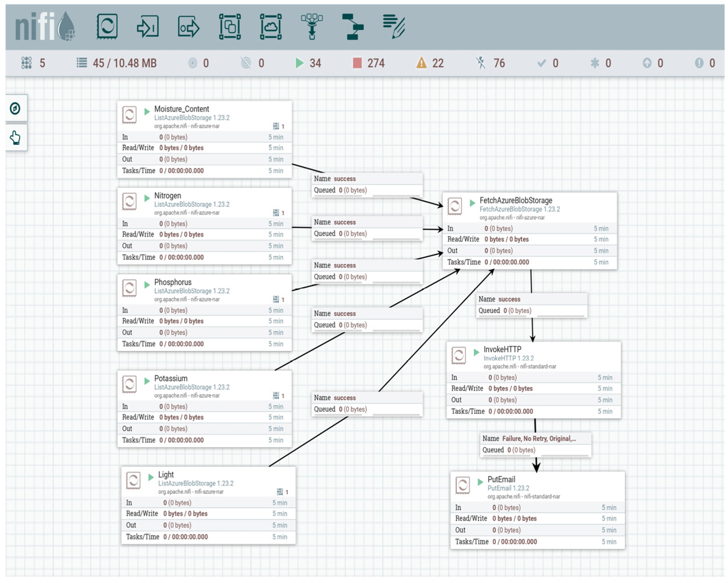Select FetchAzureBlobStorage to InvokeHTTP success connection
This screenshot has width=728, height=583.
tap(532, 305)
